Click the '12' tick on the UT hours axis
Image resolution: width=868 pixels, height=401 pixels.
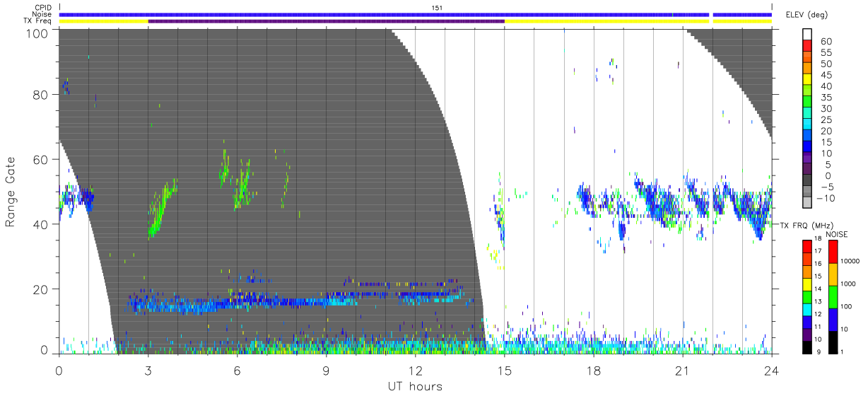[415, 370]
